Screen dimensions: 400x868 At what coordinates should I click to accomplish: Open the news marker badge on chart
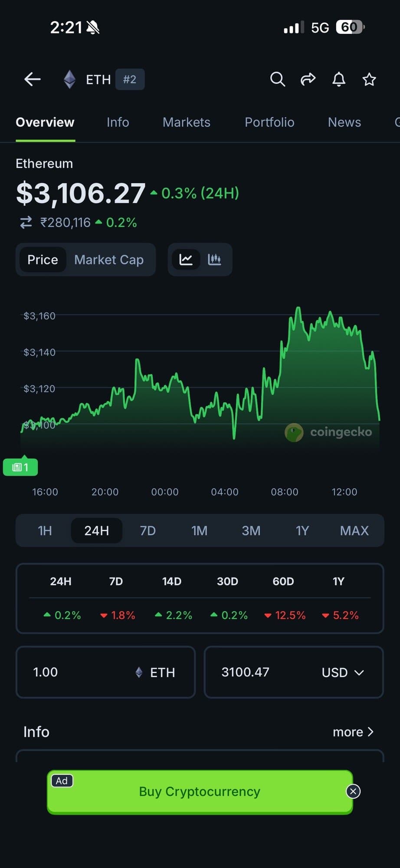[20, 467]
